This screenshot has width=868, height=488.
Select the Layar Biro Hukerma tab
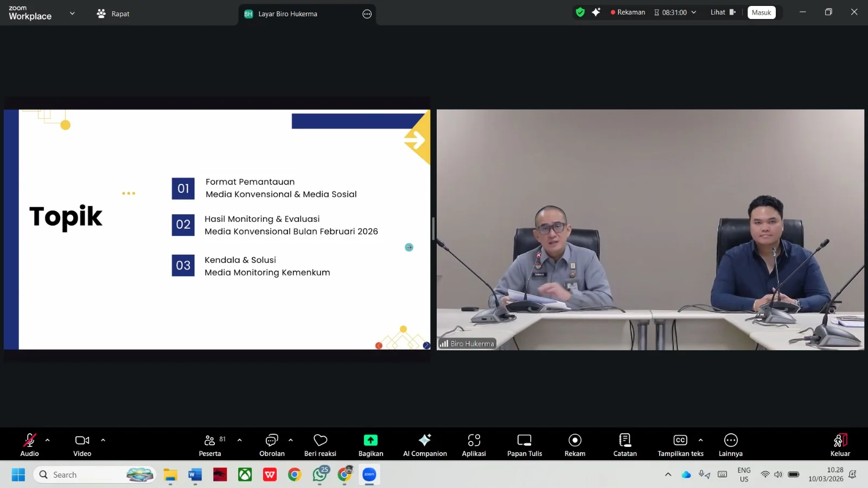click(288, 14)
